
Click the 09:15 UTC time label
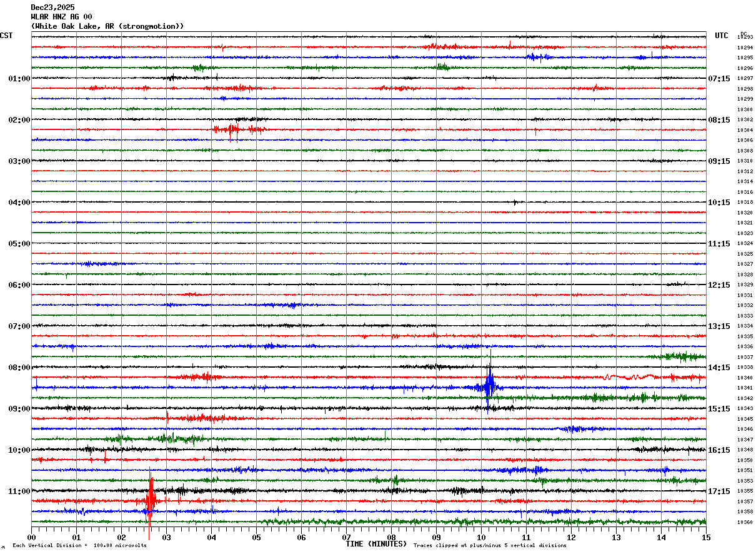[719, 161]
